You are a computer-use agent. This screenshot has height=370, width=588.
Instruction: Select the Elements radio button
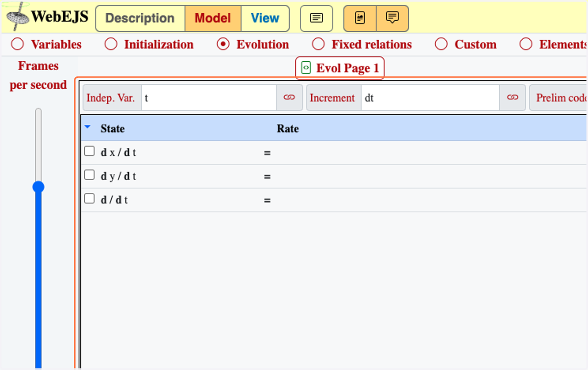526,44
